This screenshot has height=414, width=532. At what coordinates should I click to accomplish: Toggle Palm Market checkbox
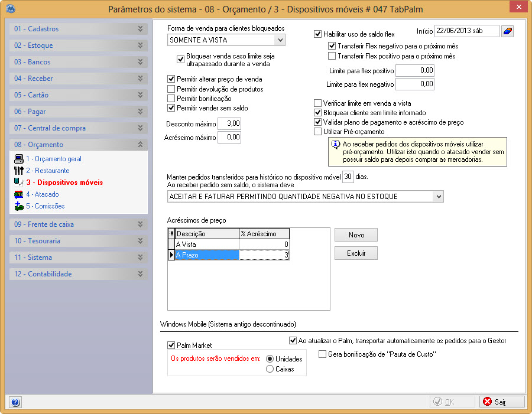171,345
